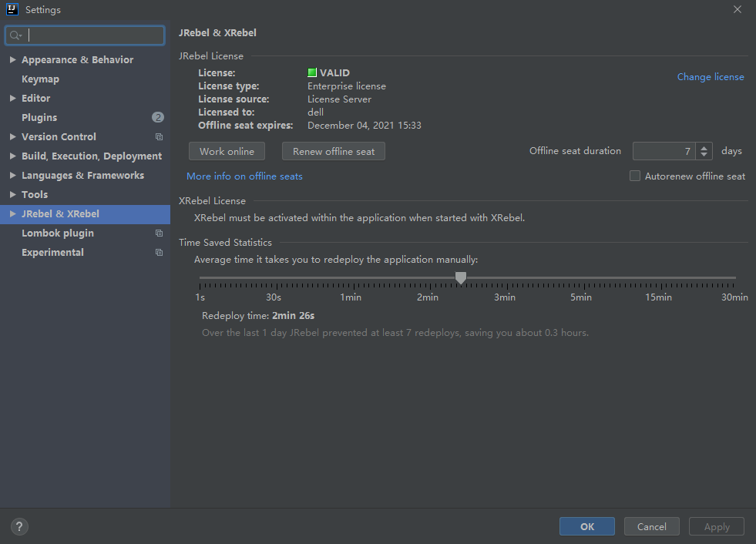Expand the Appearance & Behavior section
This screenshot has width=756, height=544.
click(x=13, y=59)
